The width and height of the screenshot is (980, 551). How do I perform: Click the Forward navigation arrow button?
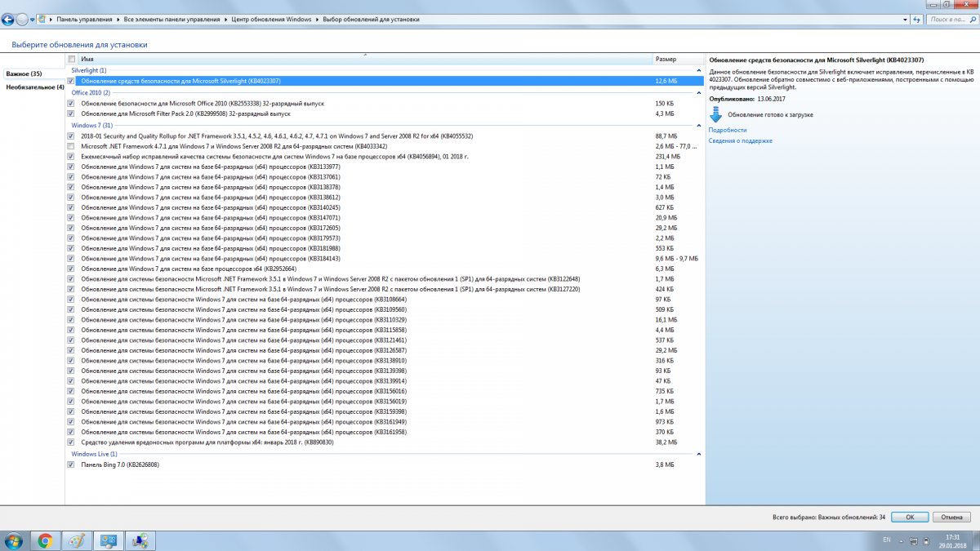(22, 19)
